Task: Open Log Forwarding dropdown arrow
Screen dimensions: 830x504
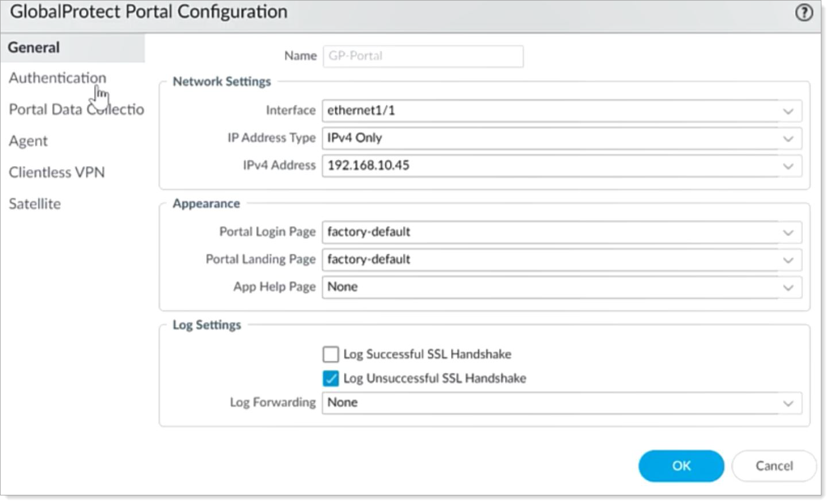Action: pos(789,403)
